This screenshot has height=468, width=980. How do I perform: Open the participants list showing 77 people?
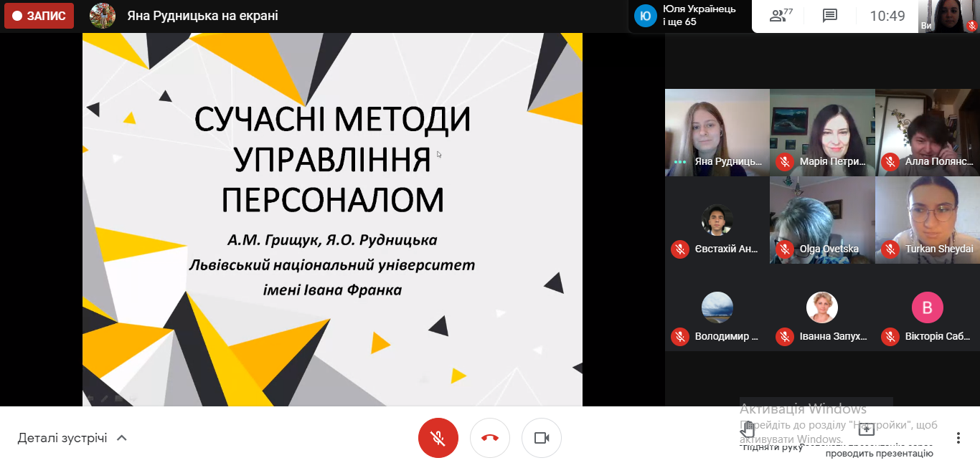click(781, 16)
